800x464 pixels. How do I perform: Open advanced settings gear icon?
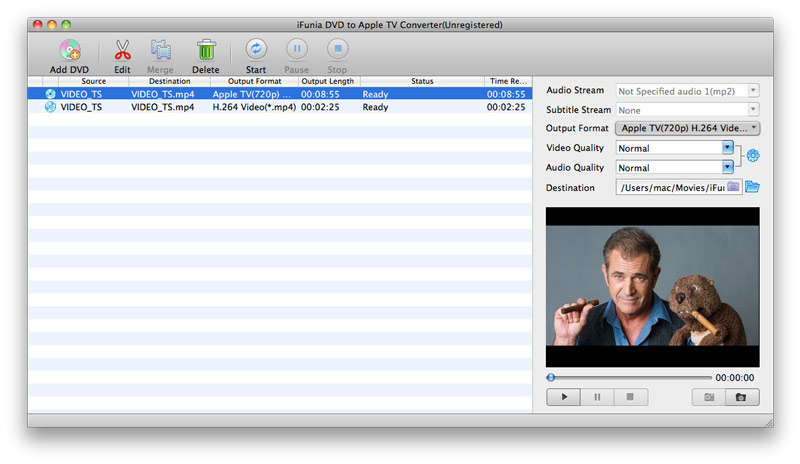[x=753, y=156]
